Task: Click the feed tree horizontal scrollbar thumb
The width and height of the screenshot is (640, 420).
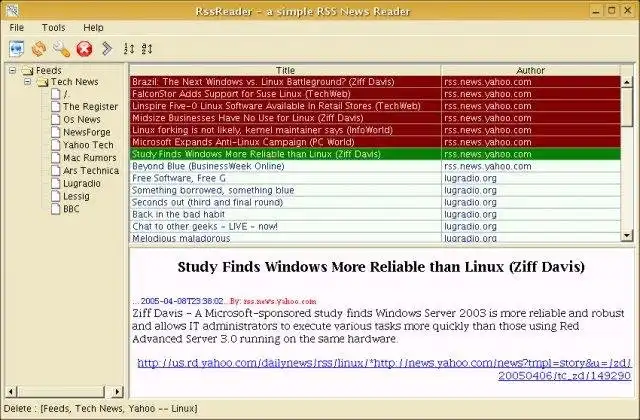Action: [x=60, y=392]
